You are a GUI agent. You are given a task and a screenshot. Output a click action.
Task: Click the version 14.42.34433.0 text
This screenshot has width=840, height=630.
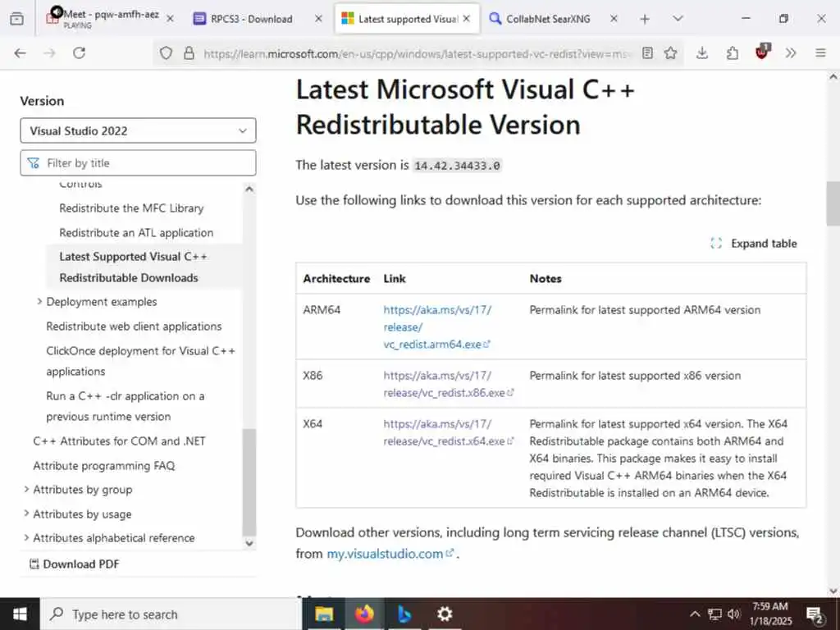pos(457,166)
